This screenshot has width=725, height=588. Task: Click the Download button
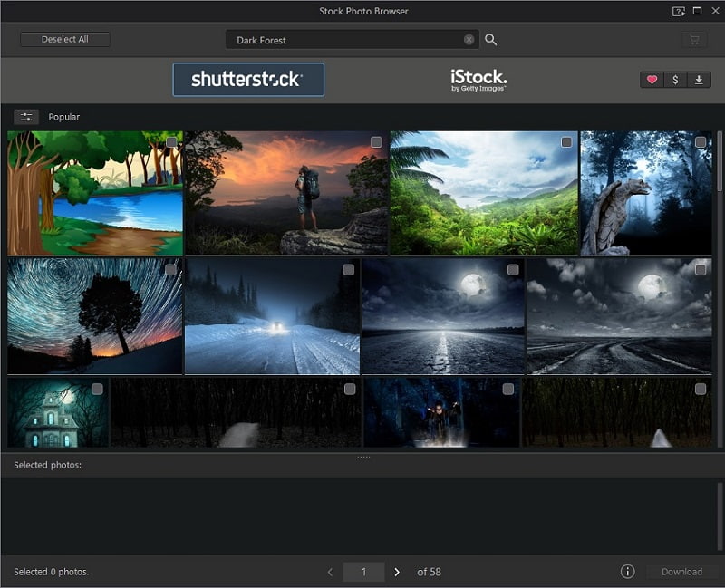point(682,572)
